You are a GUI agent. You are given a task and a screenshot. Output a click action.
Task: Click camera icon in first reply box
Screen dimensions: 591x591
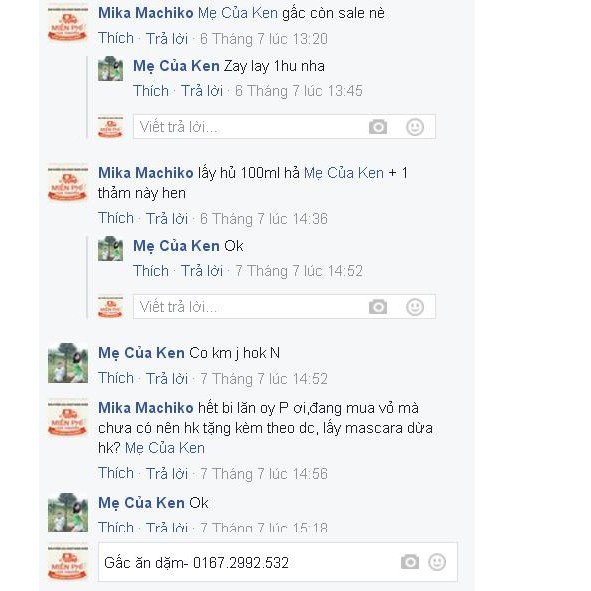pyautogui.click(x=378, y=127)
